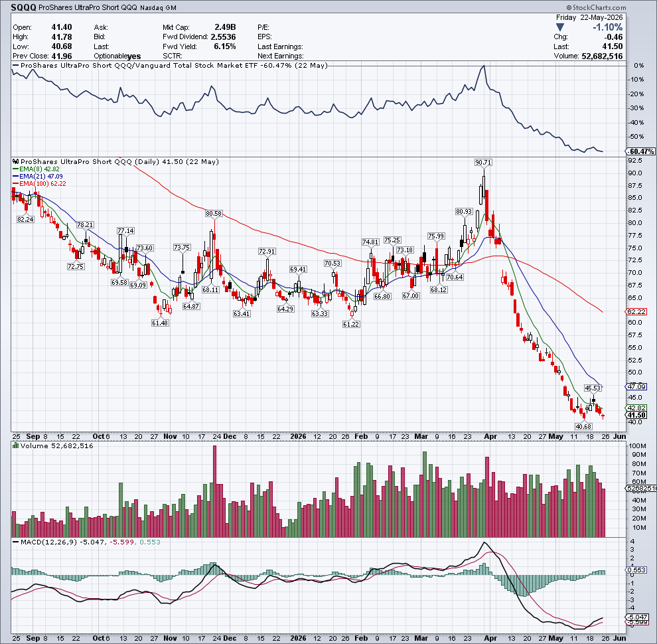Viewport: 657px width, 644px height.
Task: Click the SQQQ ticker symbol title
Action: coord(23,7)
